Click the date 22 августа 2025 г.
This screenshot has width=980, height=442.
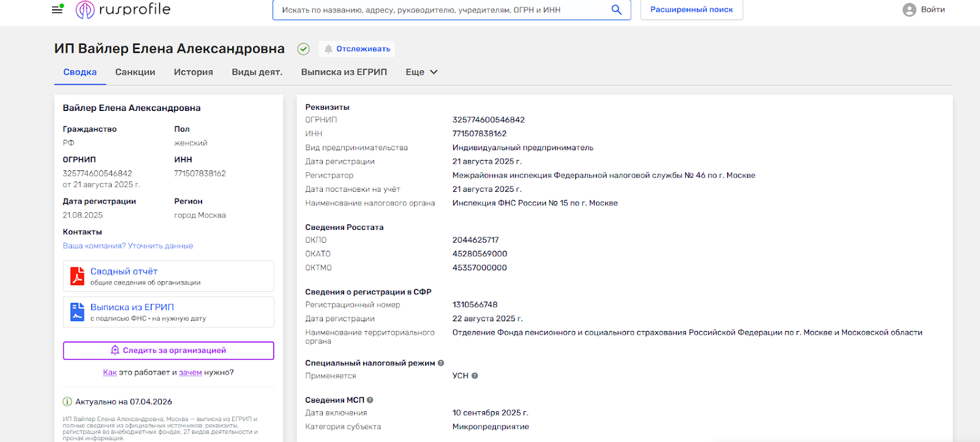click(x=488, y=319)
